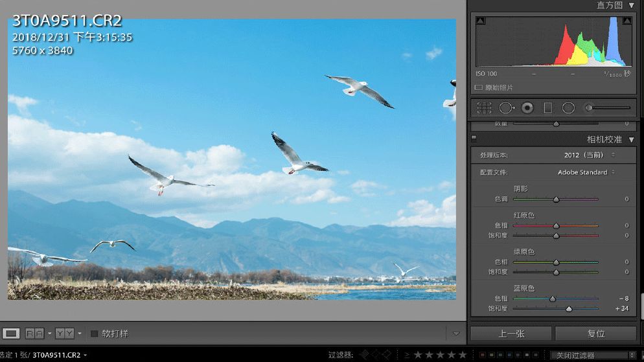
Task: Toggle the 相机校准 panel on/off switch
Action: click(x=474, y=137)
